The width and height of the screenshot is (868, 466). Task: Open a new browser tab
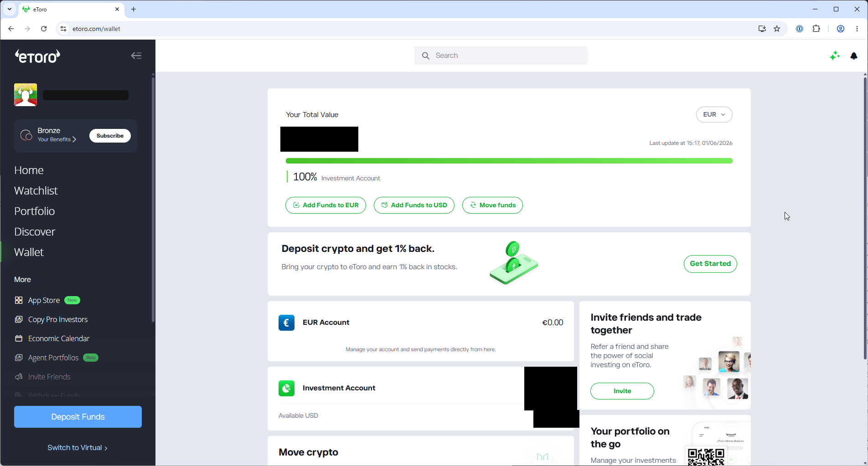[x=134, y=9]
